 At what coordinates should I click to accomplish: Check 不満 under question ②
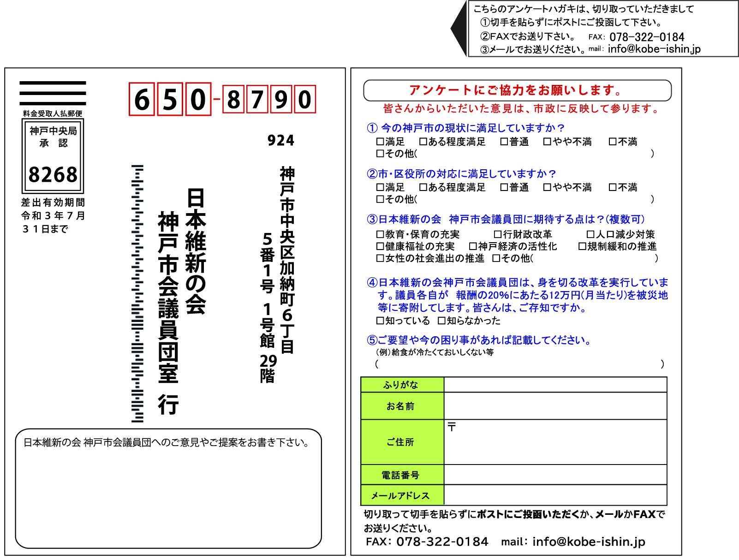[x=613, y=187]
